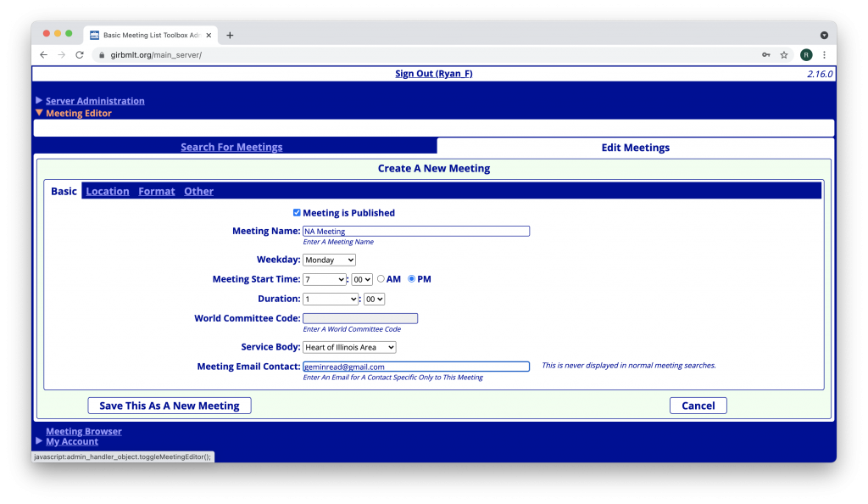Image resolution: width=868 pixels, height=504 pixels.
Task: Select the PM radio button
Action: click(411, 279)
